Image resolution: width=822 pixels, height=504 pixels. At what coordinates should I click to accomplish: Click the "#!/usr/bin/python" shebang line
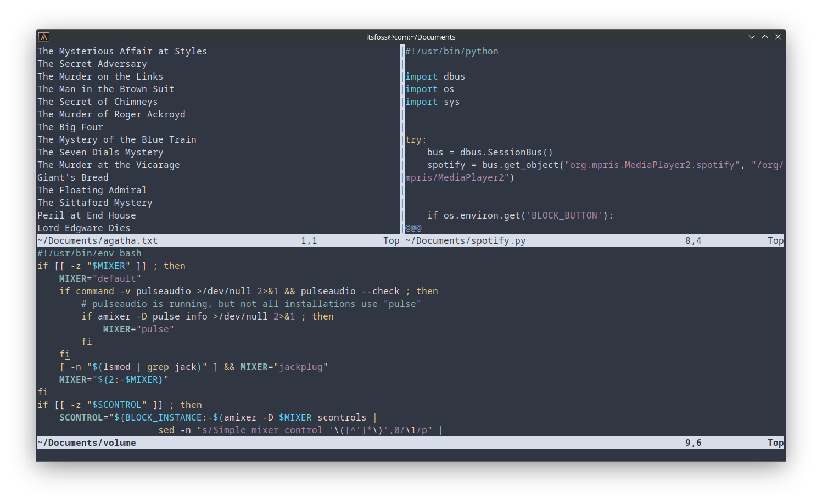(451, 51)
